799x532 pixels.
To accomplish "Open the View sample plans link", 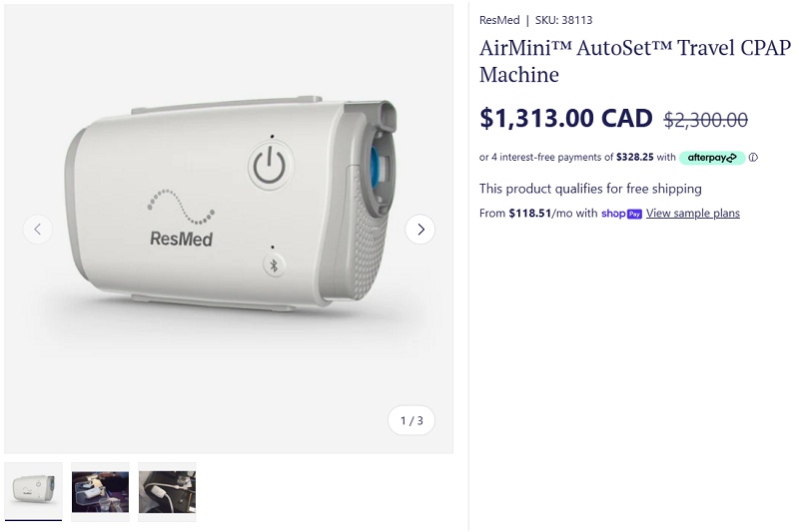I will point(693,214).
